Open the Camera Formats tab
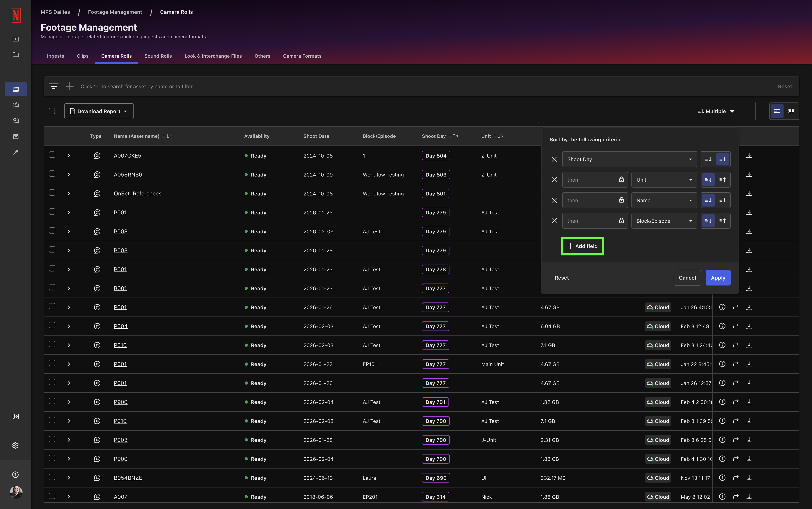The height and width of the screenshot is (509, 812). (x=302, y=56)
